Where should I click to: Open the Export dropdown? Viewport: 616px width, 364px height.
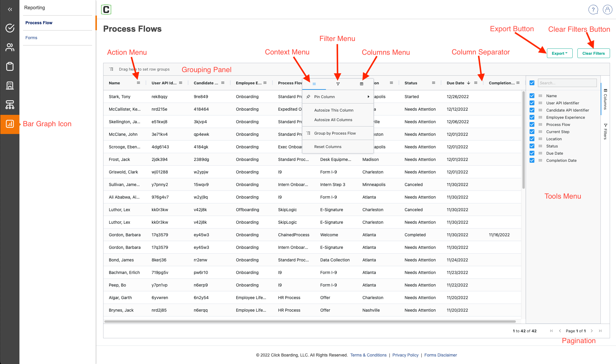point(559,53)
